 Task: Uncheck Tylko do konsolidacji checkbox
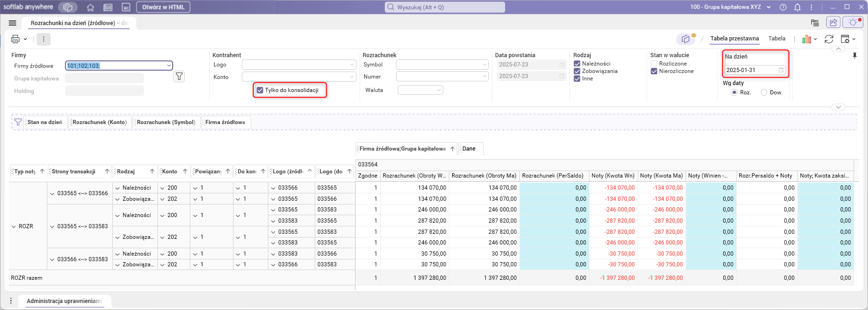(260, 90)
